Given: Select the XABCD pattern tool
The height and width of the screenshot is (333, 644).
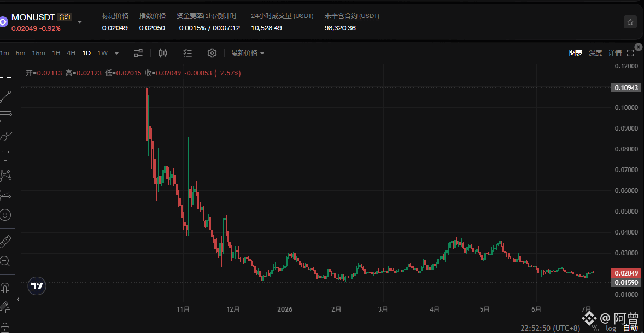Looking at the screenshot, I should pos(5,176).
